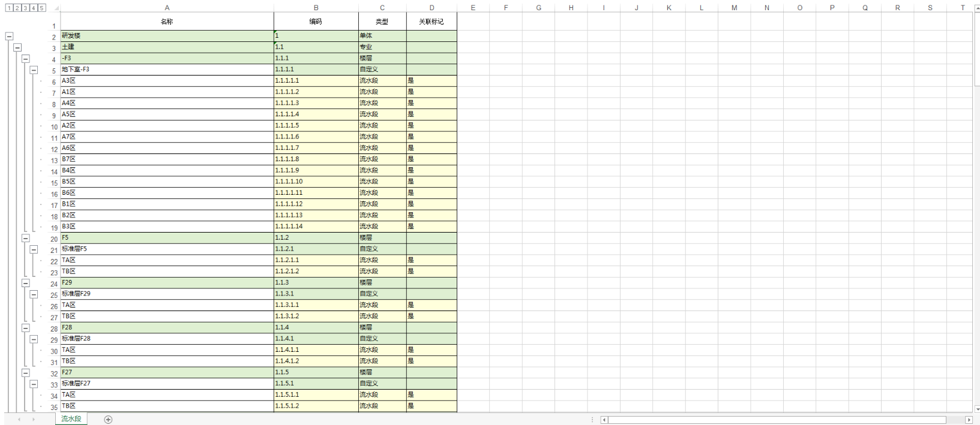Click horizontal scrollbar right arrow

(968, 420)
